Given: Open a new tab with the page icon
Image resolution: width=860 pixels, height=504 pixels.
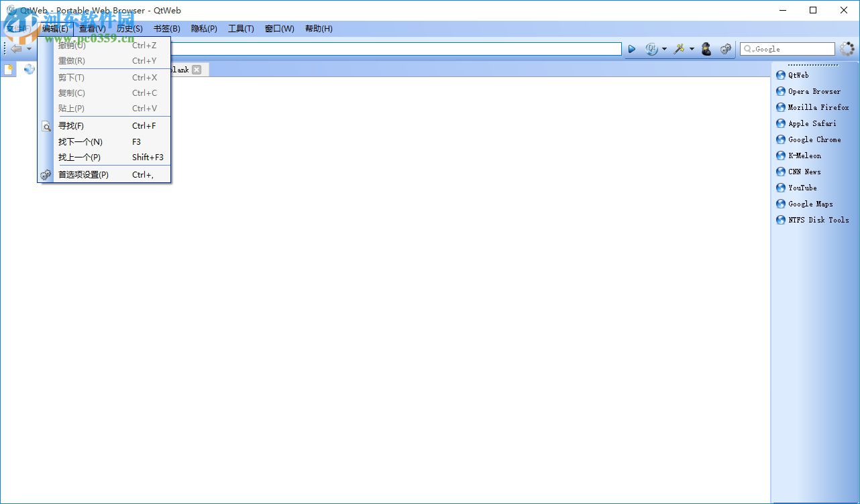Looking at the screenshot, I should (x=9, y=69).
